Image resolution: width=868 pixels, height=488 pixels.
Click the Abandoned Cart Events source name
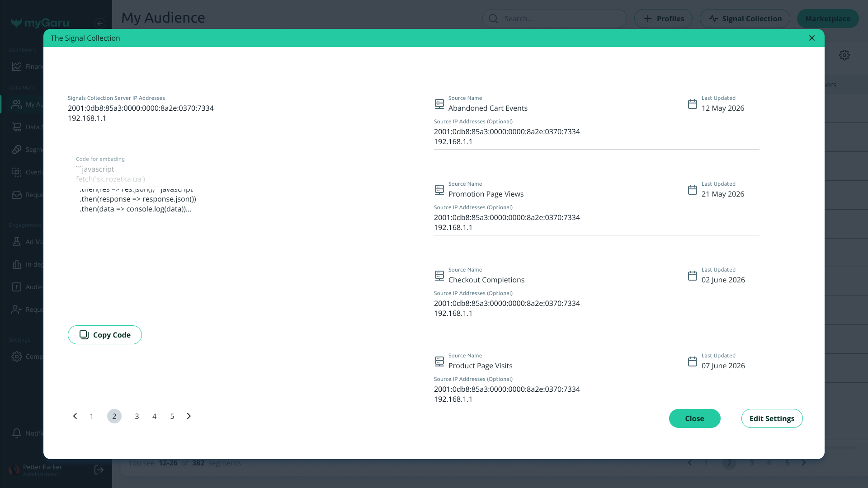pos(488,108)
